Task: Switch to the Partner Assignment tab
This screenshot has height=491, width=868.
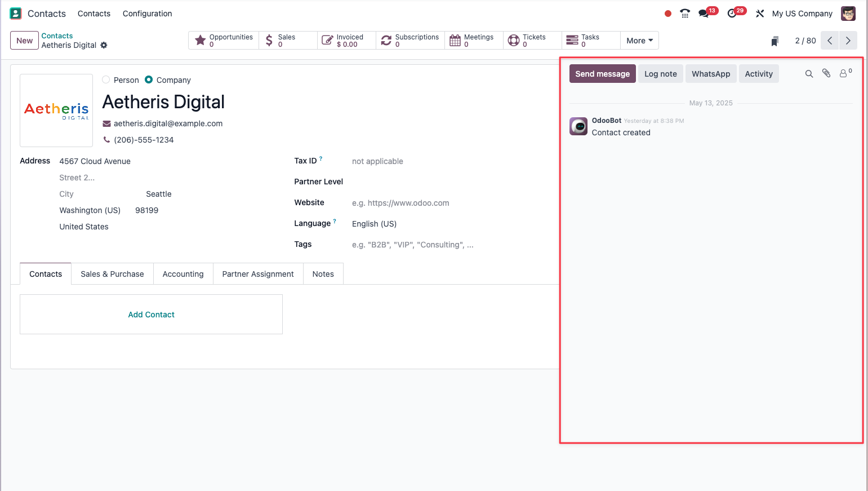Action: pyautogui.click(x=258, y=274)
